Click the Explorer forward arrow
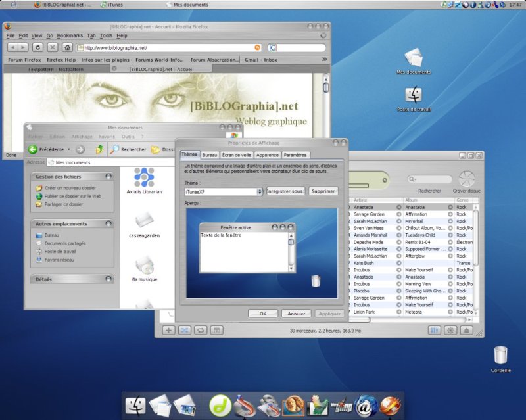Screen dimensions: 526x420 [x=80, y=149]
